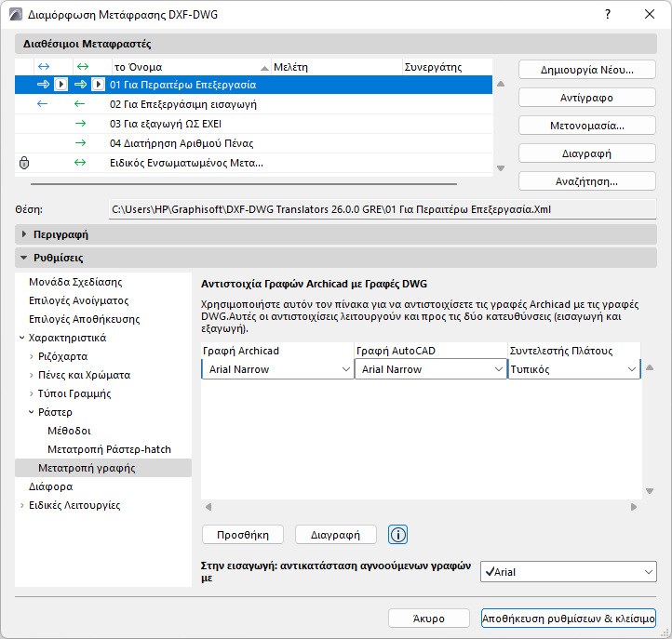Click the lock icon of the built-in translator

click(24, 163)
